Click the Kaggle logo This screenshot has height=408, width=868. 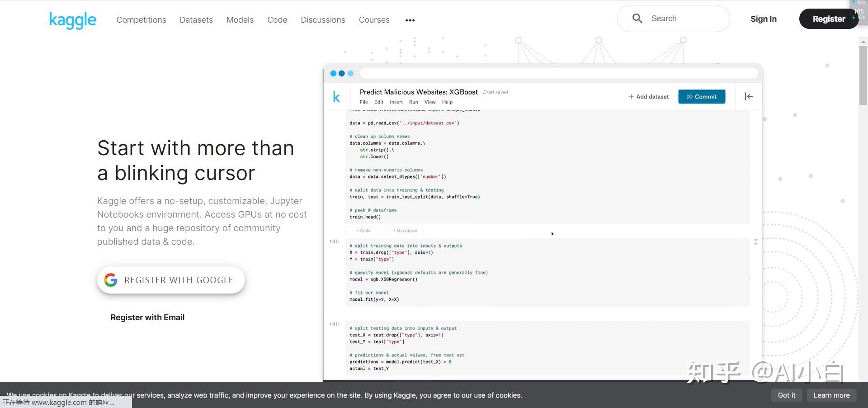[x=73, y=20]
